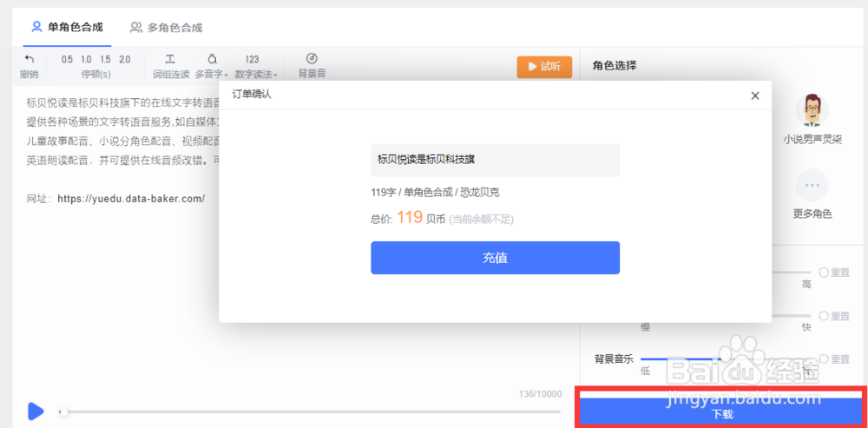Click the pitch slider track near 高
Screen dimensions: 868x428
pyautogui.click(x=792, y=272)
